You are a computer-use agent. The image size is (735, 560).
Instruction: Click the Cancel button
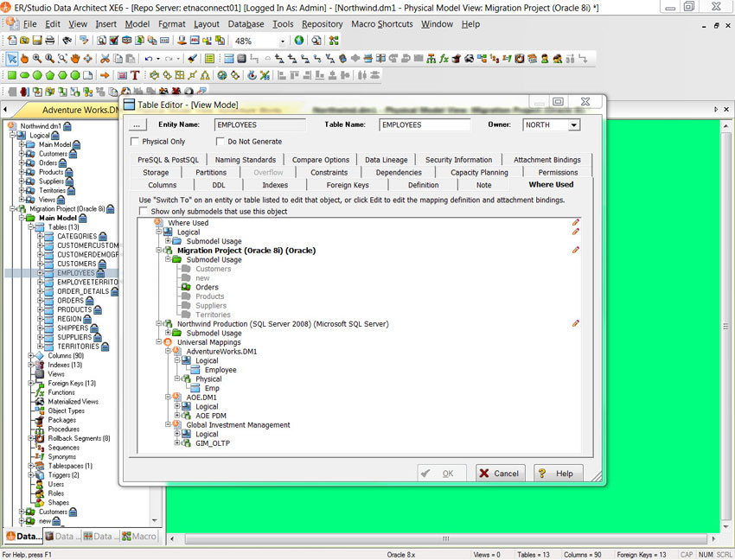click(x=500, y=474)
